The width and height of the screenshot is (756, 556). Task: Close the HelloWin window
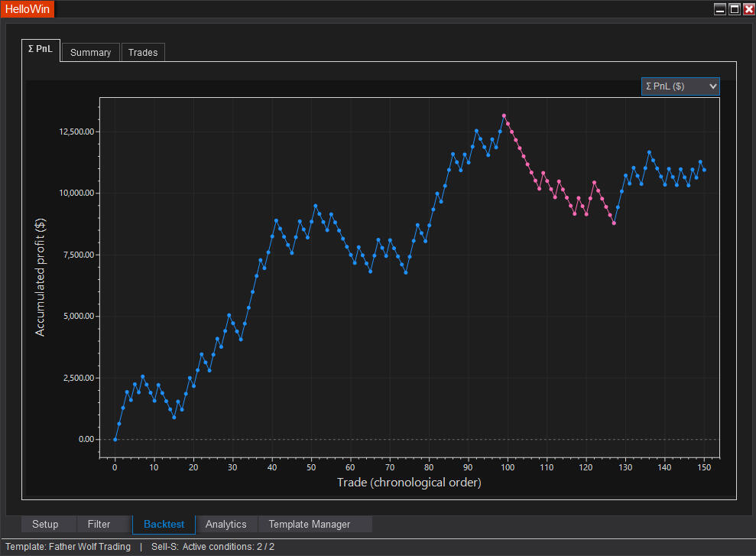(x=748, y=9)
